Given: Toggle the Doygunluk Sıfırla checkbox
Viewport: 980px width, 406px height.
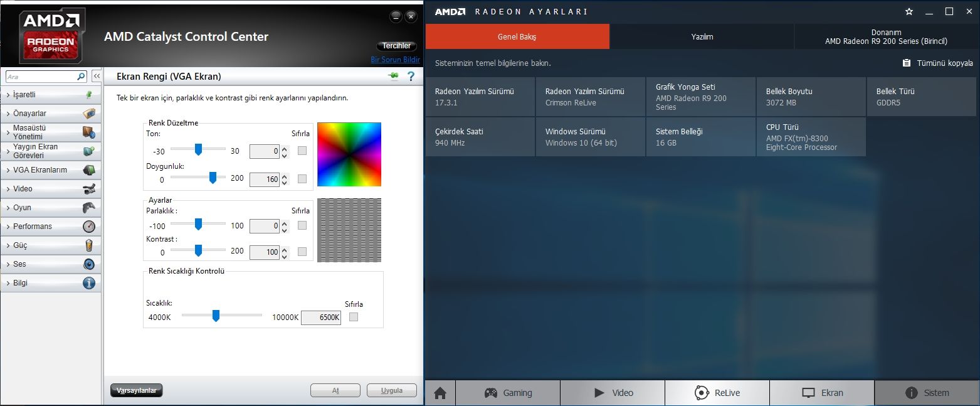Looking at the screenshot, I should [302, 179].
